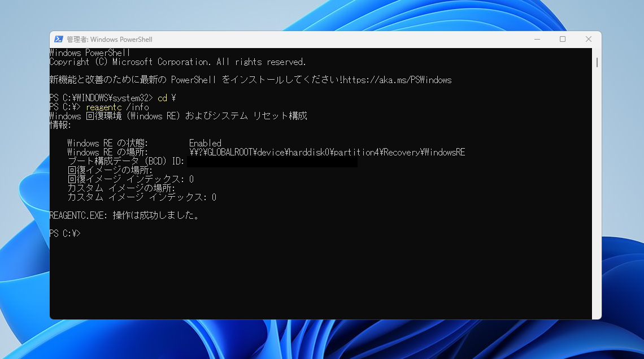Click the 'PS C:¥WINDOWS¥system32>' prompt text
The width and height of the screenshot is (644, 359).
[x=101, y=98]
